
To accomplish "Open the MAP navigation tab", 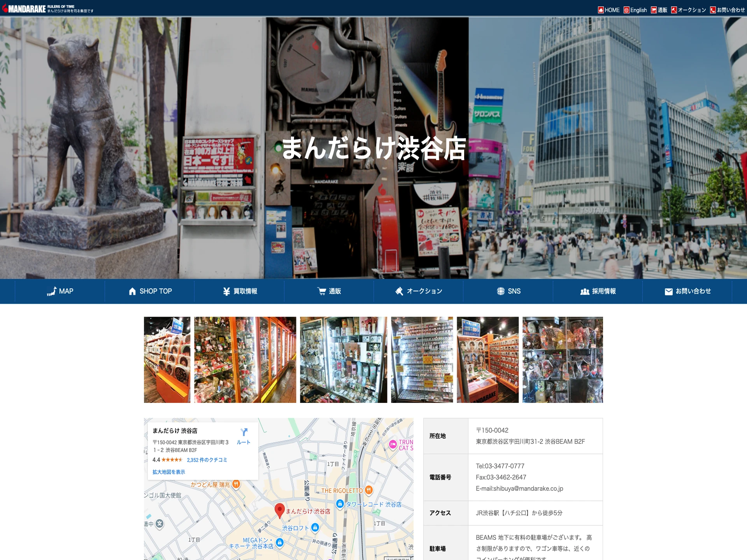I will [60, 291].
